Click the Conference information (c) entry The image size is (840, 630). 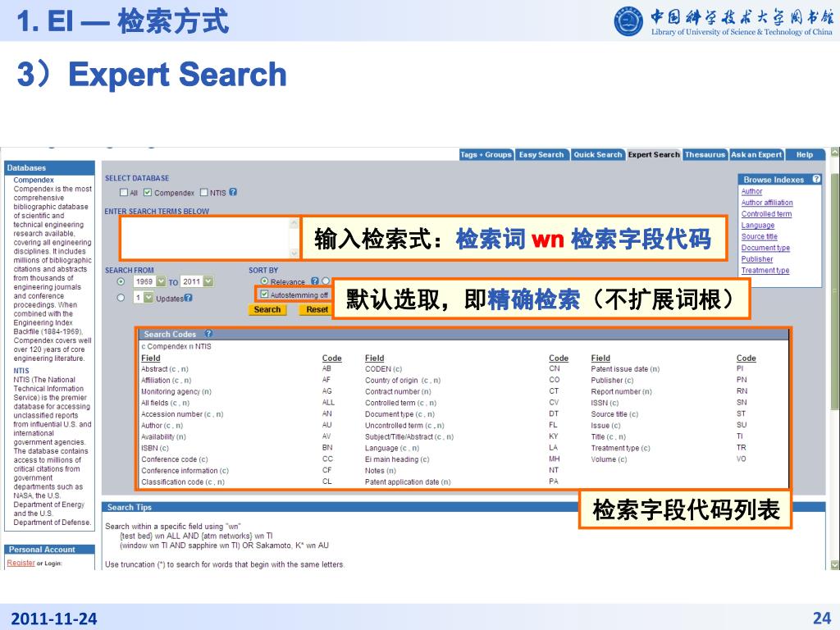(185, 470)
